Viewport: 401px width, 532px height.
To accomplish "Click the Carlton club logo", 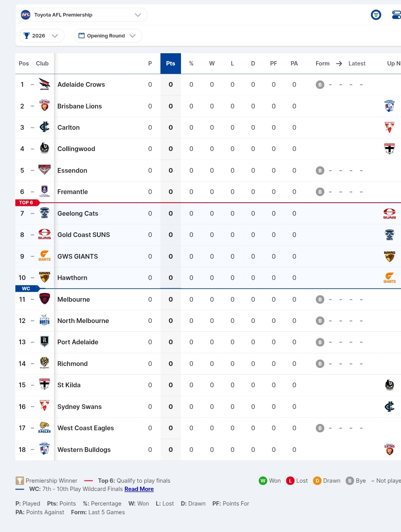I will tap(45, 127).
